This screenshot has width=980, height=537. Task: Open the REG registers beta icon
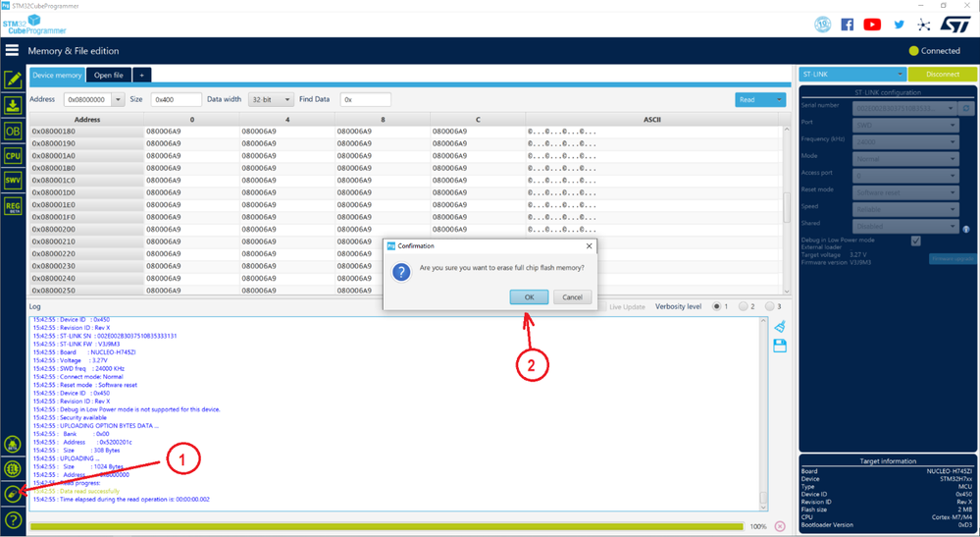coord(13,206)
